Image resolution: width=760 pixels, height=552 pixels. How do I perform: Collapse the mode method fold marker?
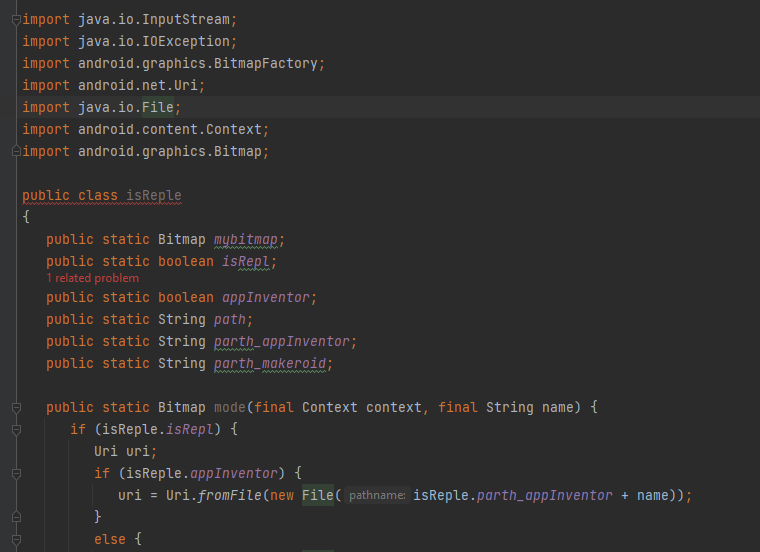pyautogui.click(x=16, y=408)
